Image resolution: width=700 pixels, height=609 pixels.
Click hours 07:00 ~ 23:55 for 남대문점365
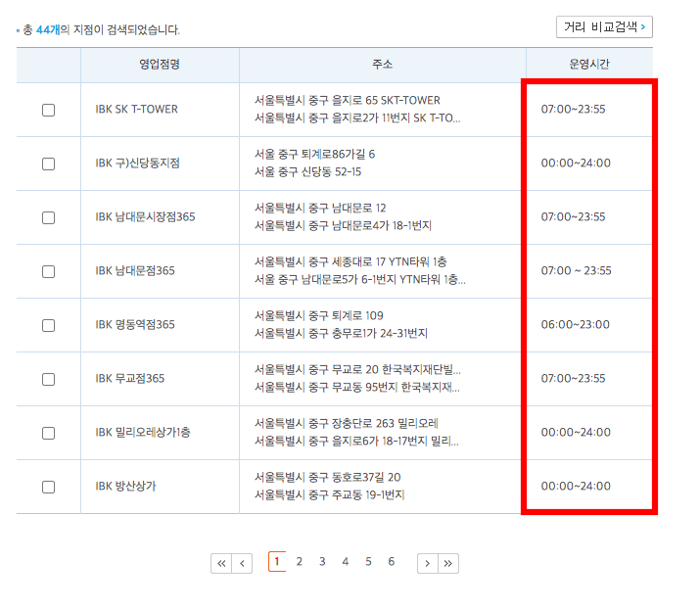pyautogui.click(x=577, y=271)
